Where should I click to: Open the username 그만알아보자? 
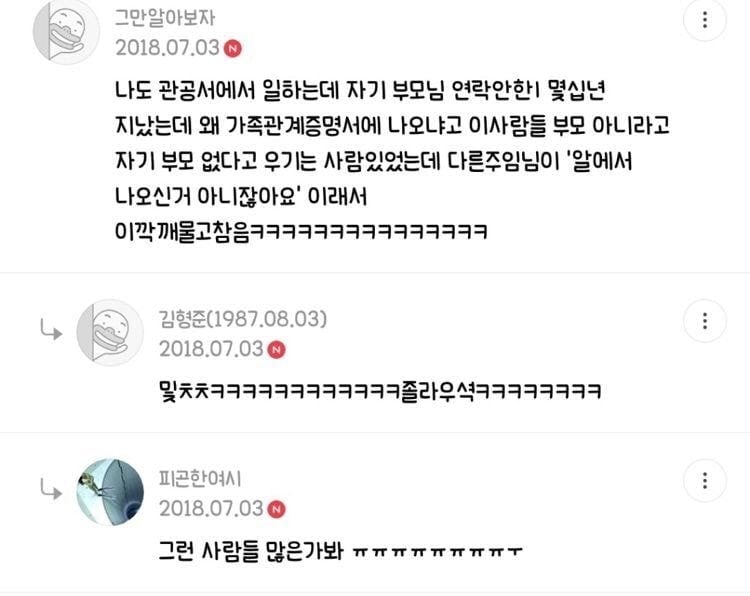[x=165, y=18]
